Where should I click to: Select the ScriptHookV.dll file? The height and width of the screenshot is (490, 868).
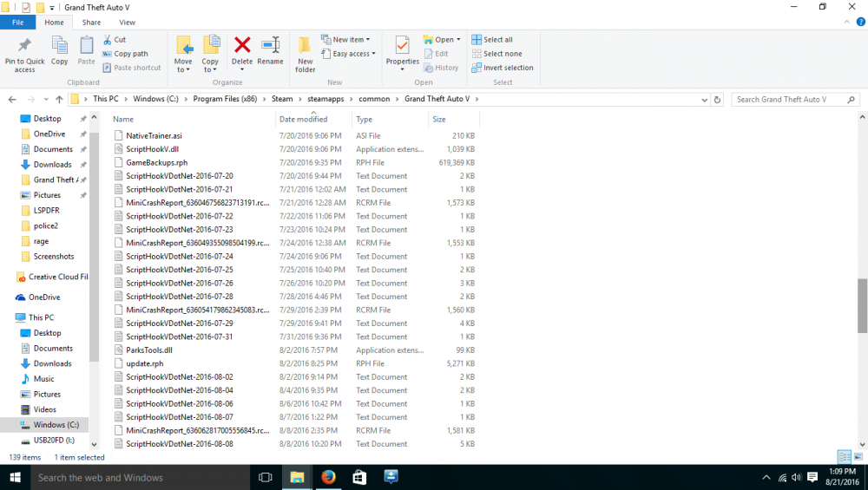pos(152,149)
